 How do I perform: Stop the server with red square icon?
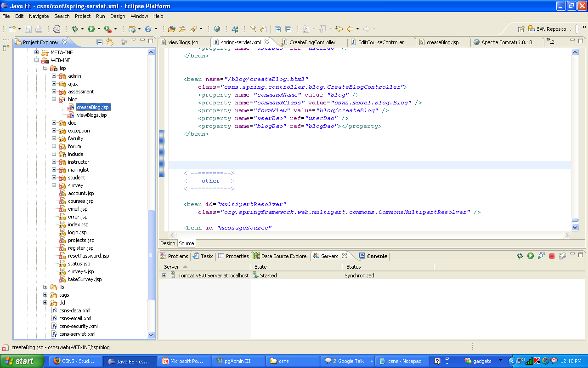tap(552, 256)
